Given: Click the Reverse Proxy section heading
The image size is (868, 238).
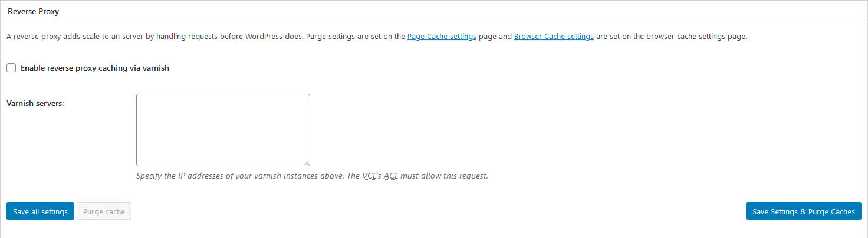Looking at the screenshot, I should coord(33,11).
